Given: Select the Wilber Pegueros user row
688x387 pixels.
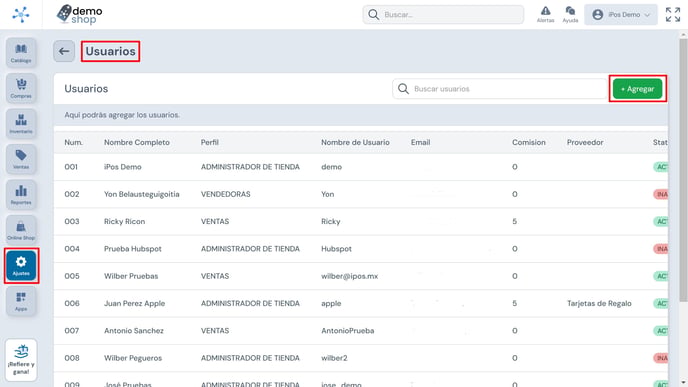Looking at the screenshot, I should pos(361,358).
